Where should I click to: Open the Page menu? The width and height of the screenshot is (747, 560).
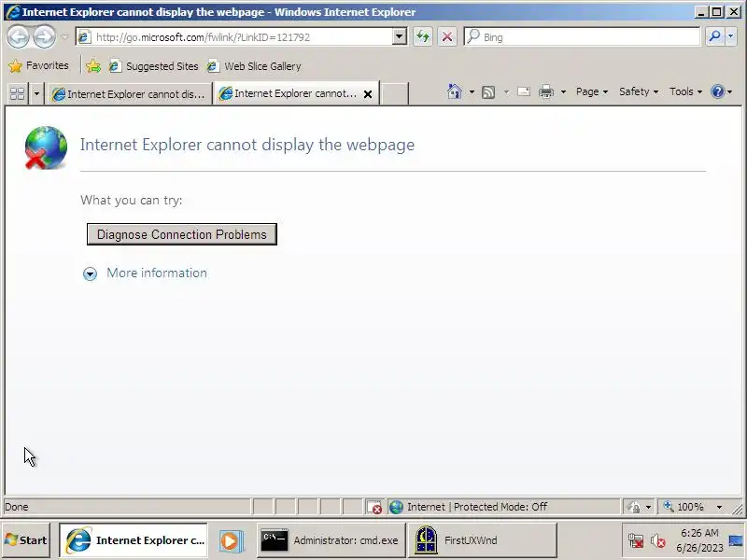[x=592, y=91]
